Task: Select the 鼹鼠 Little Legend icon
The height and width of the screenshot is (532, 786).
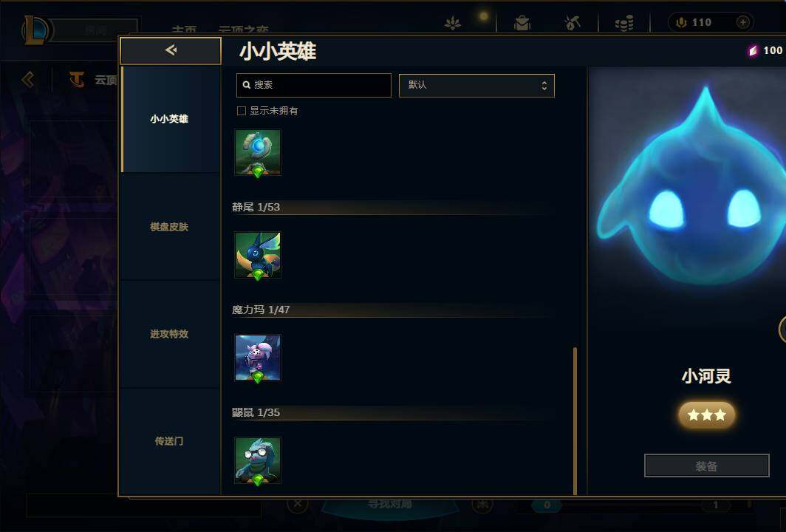Action: [258, 460]
